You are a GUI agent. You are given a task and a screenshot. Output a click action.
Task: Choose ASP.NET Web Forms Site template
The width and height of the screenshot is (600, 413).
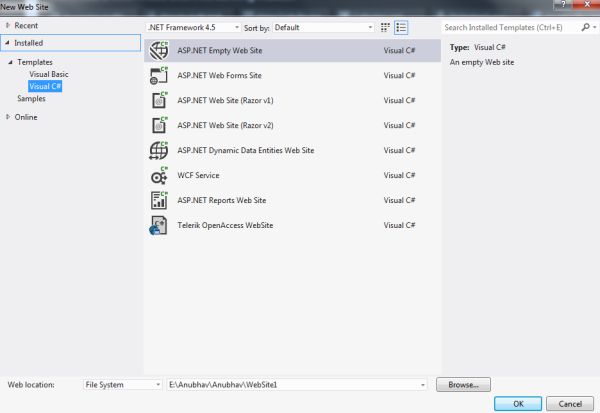[x=292, y=75]
